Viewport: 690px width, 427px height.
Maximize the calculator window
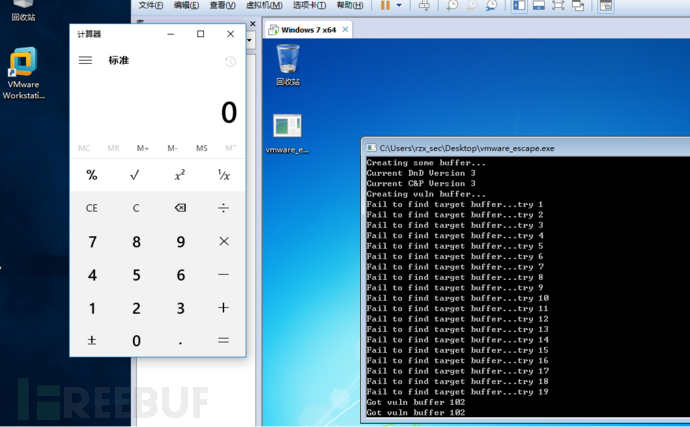[x=200, y=34]
